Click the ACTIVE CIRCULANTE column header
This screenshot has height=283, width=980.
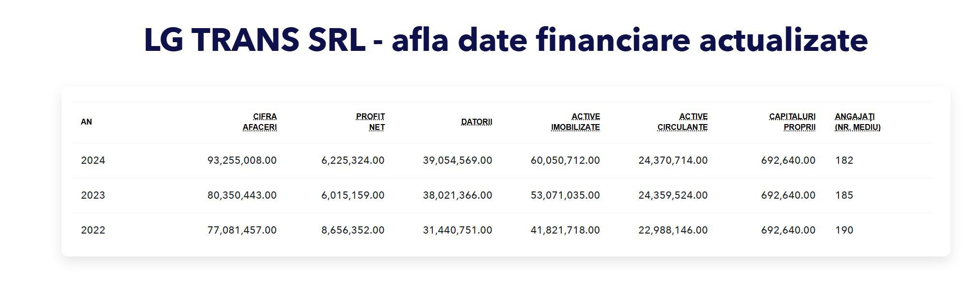[682, 122]
